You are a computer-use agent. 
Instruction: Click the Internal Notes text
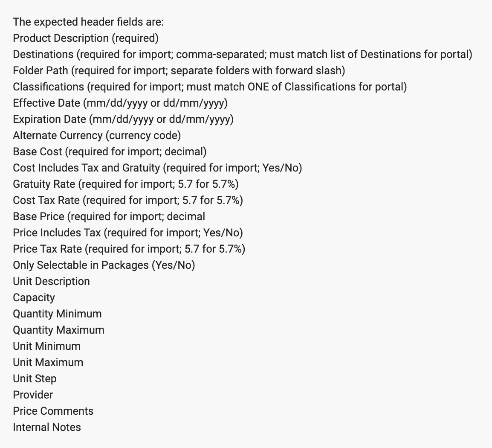point(47,428)
